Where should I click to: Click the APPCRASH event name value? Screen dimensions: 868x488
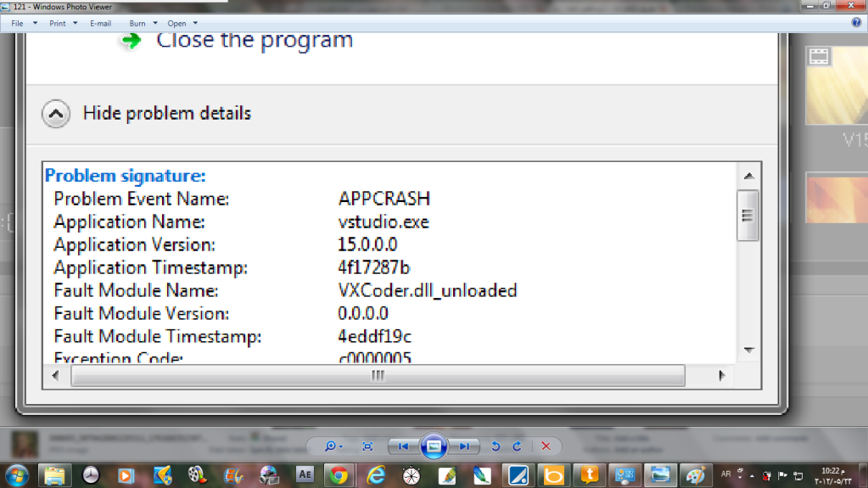point(384,199)
